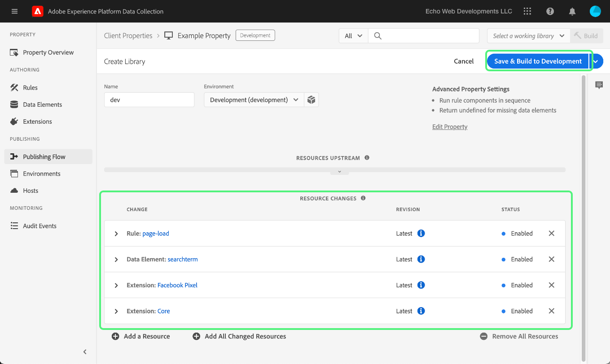Click the Example Property title
610x364 pixels.
point(204,36)
